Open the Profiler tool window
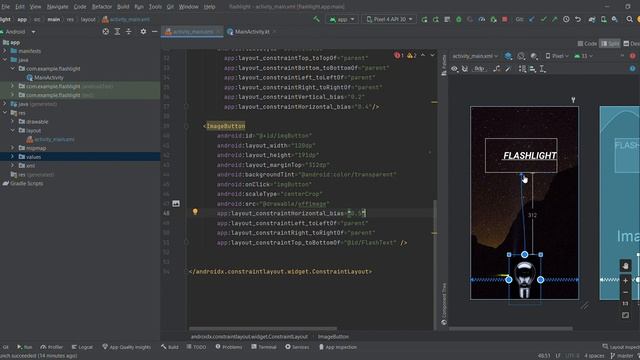Image resolution: width=640 pixels, height=360 pixels. point(52,347)
